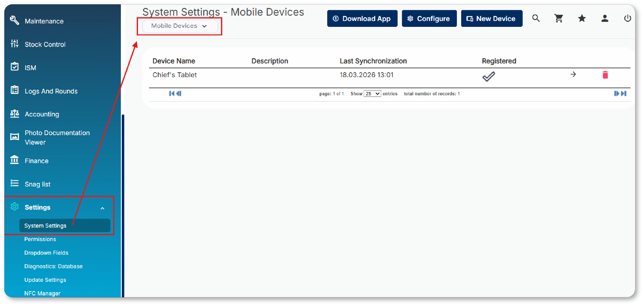Open Permissions in the sidebar
Screen dimensions: 644x306
click(40, 239)
